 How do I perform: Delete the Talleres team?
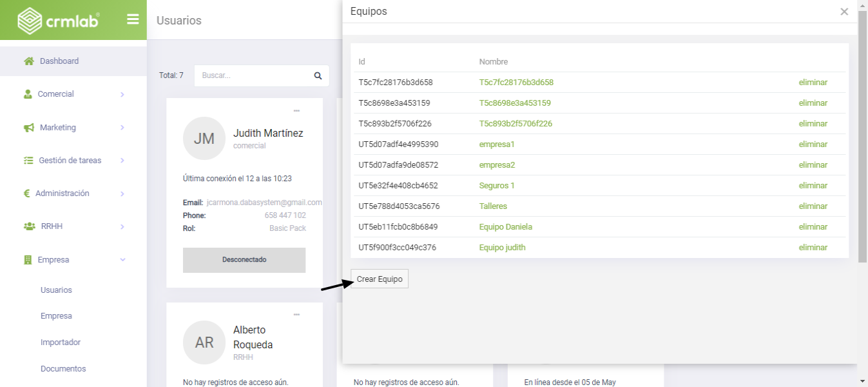[x=813, y=206]
